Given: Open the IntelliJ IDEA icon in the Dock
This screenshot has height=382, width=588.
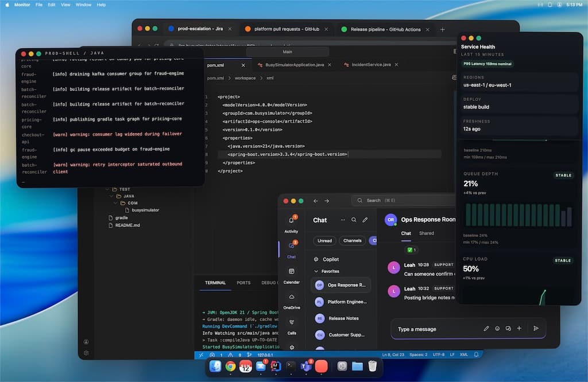Looking at the screenshot, I should [x=276, y=366].
